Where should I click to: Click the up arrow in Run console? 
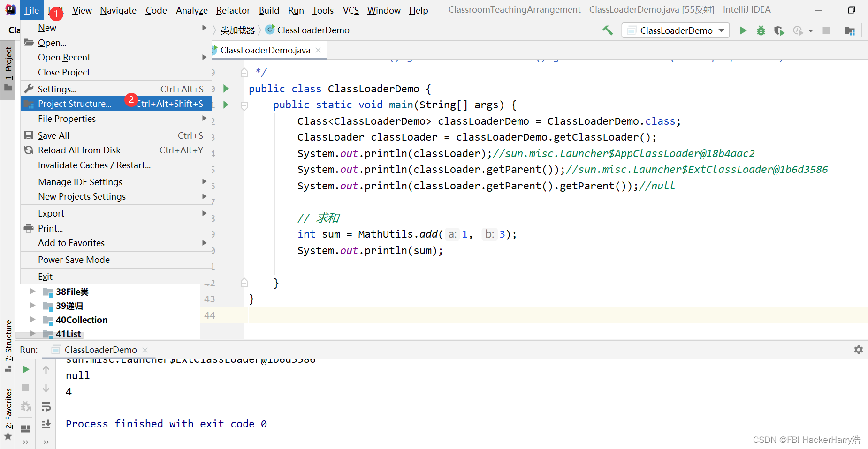pos(46,369)
